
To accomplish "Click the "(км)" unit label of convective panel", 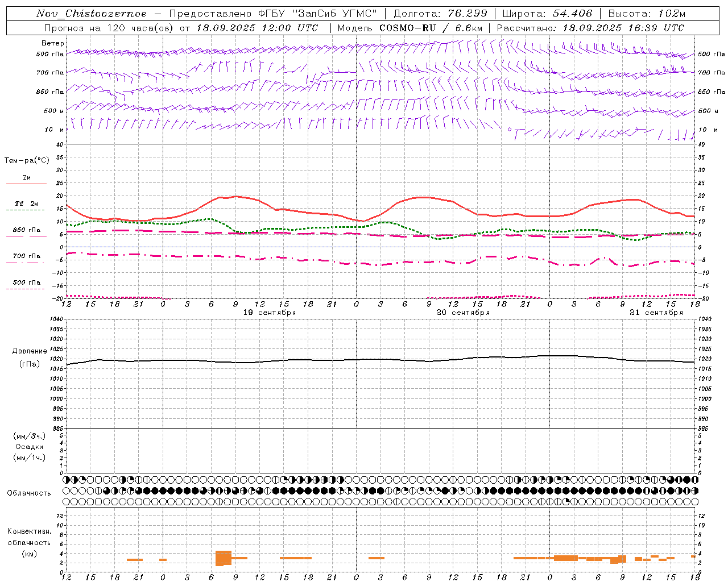I will (x=29, y=554).
